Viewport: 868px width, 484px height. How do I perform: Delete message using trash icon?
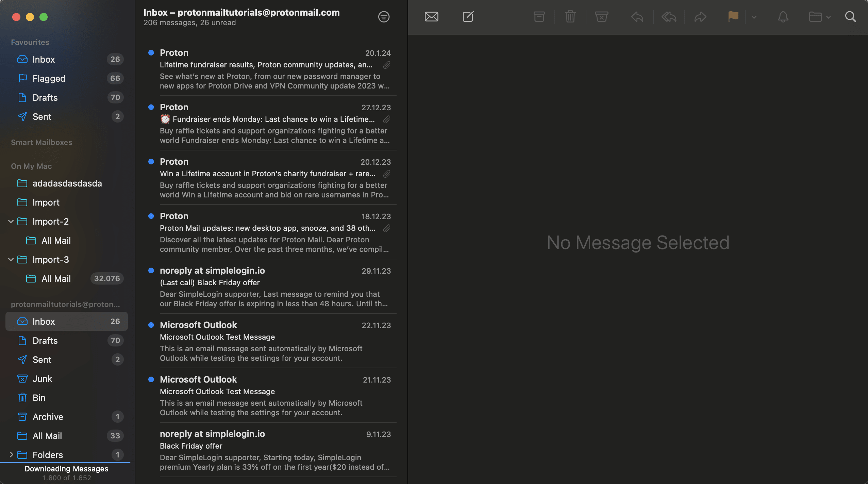click(570, 16)
